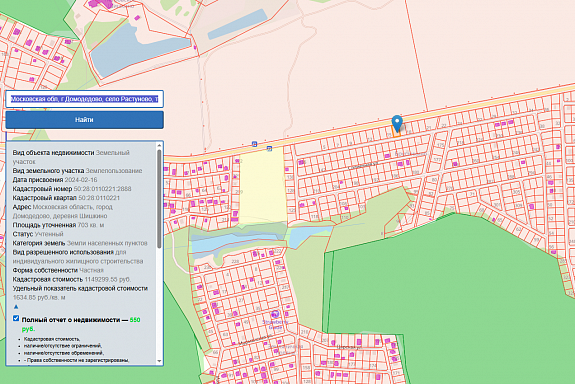The width and height of the screenshot is (575, 384).
Task: Click the info panel scrollbar down arrow
Action: coord(159,361)
